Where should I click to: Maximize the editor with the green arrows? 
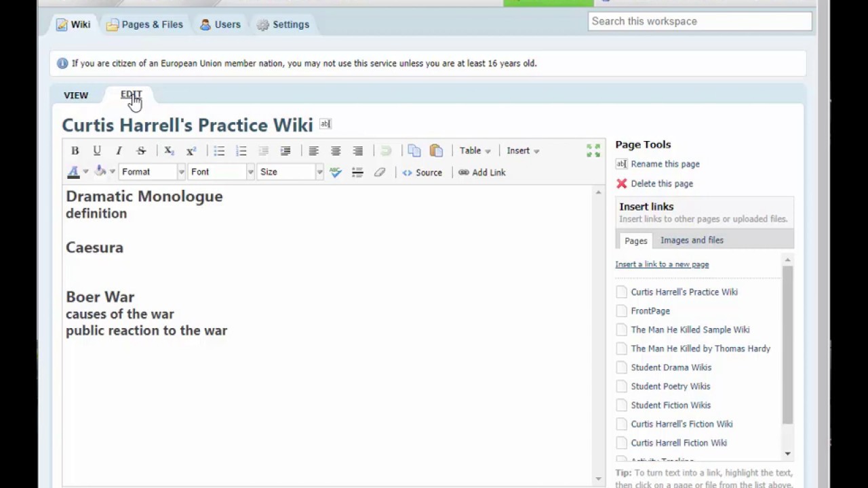(593, 150)
